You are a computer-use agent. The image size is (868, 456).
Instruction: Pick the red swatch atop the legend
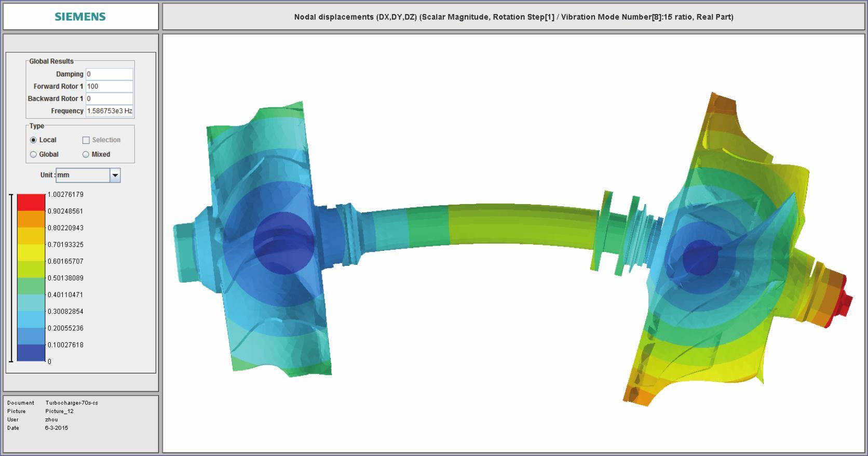(x=31, y=202)
